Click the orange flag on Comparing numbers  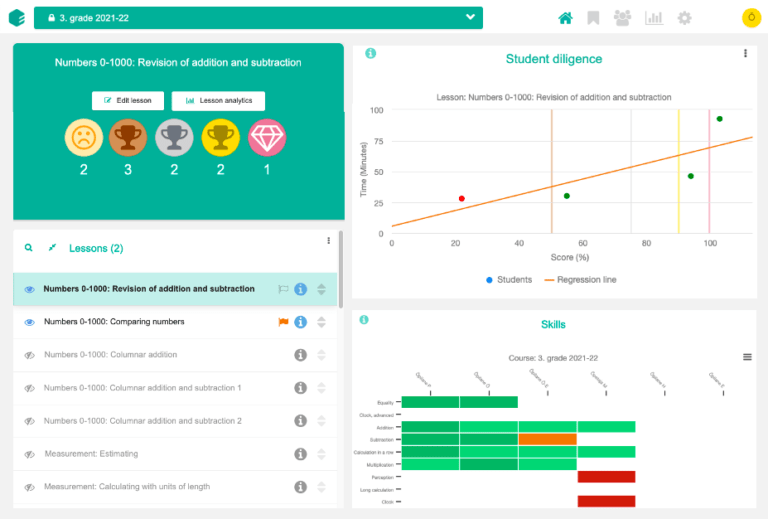click(x=283, y=322)
